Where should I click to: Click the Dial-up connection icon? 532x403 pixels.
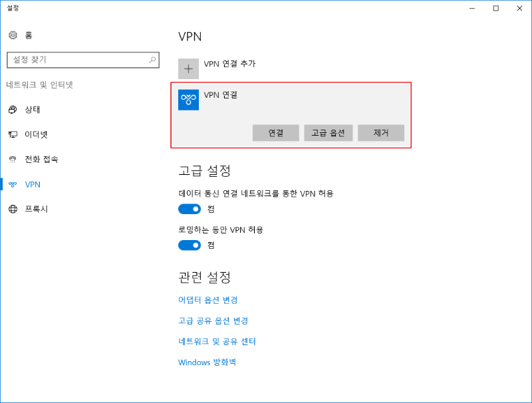point(13,160)
